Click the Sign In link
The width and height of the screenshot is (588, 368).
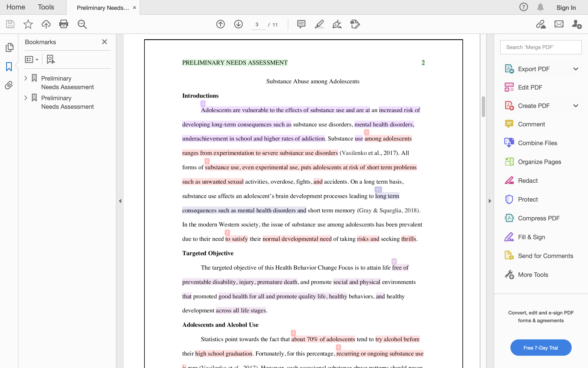566,8
